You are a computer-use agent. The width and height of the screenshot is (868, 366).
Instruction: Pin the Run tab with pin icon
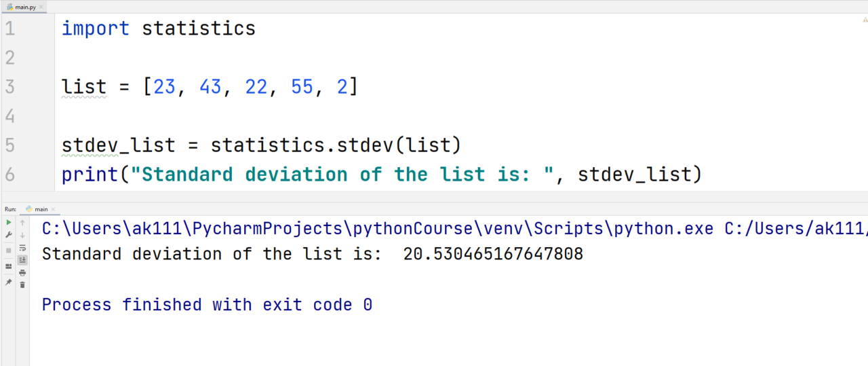click(x=9, y=281)
